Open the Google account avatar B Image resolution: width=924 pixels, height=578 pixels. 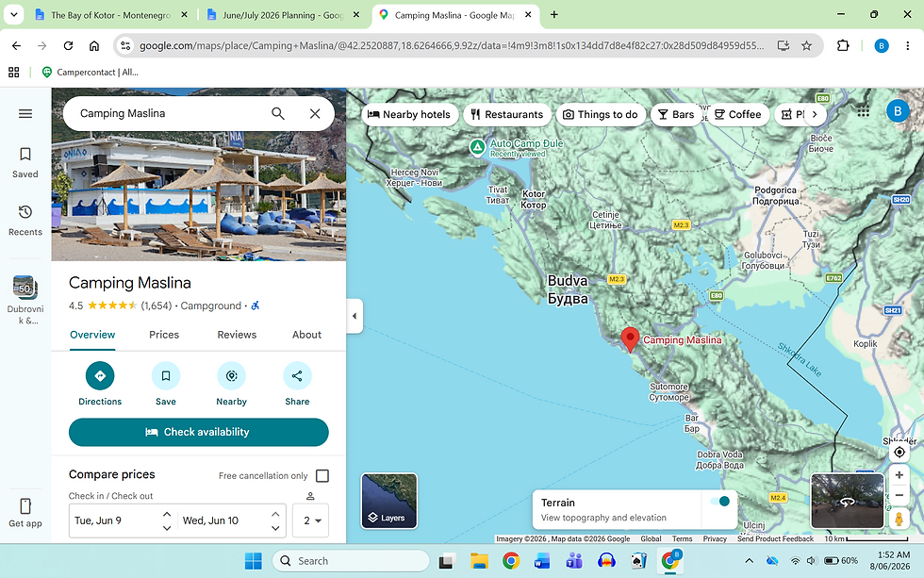898,110
